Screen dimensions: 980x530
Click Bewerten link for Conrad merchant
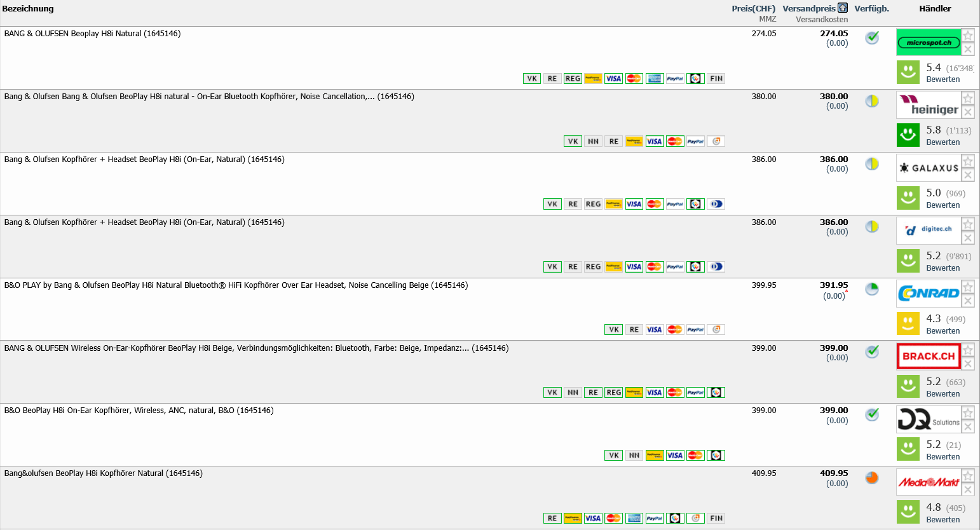pos(943,331)
